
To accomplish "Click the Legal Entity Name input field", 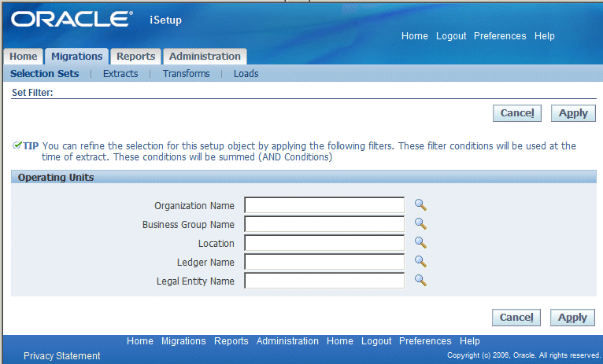I will point(324,281).
